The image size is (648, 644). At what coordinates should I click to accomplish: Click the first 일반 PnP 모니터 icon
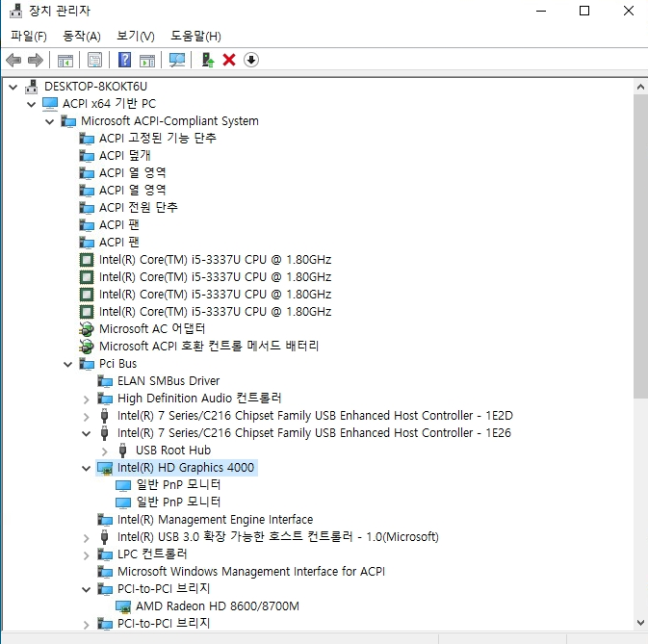(122, 485)
